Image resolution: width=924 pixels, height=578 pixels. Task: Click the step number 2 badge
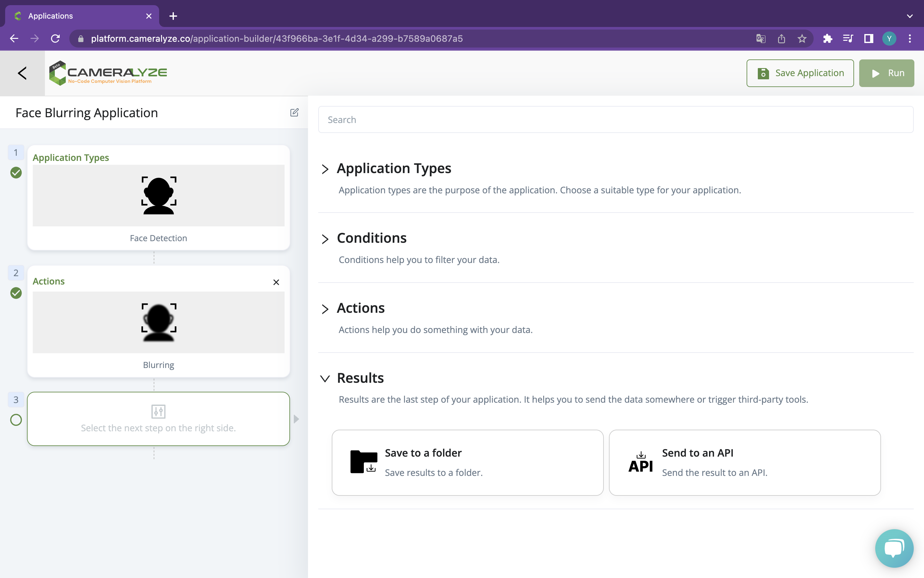tap(16, 273)
